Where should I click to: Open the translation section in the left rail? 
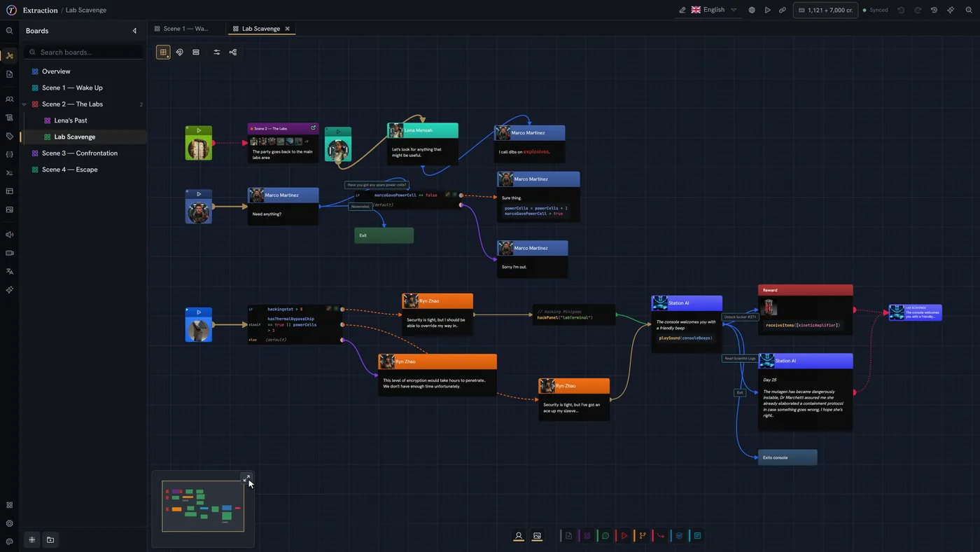pyautogui.click(x=9, y=271)
